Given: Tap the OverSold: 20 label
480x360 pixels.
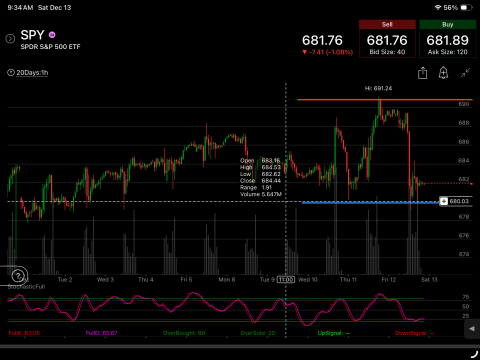Looking at the screenshot, I should click(258, 333).
